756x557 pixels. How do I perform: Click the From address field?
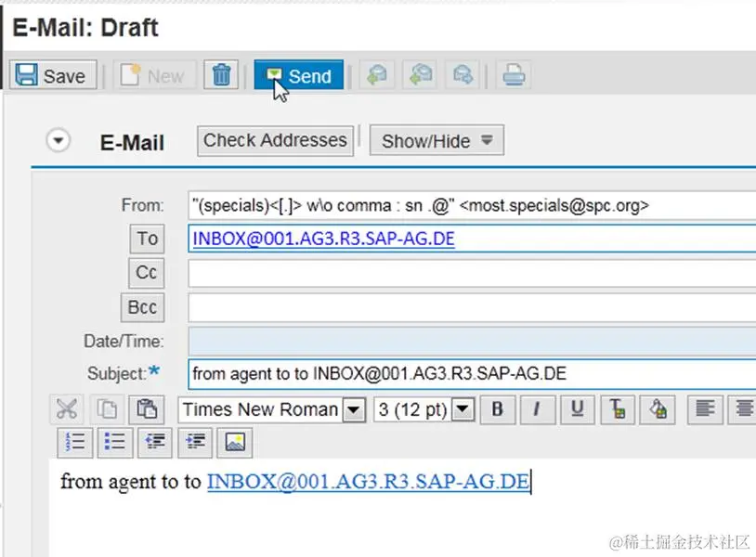point(472,206)
